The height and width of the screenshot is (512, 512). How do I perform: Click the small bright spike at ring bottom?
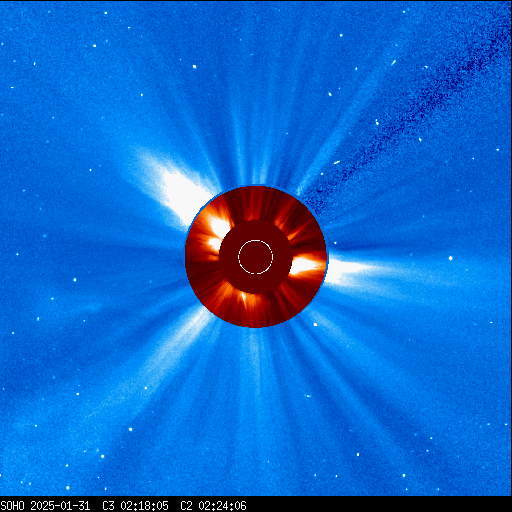point(244,298)
